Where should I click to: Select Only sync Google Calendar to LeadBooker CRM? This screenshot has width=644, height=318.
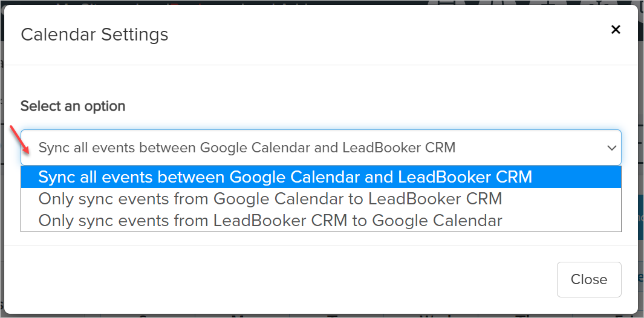270,199
